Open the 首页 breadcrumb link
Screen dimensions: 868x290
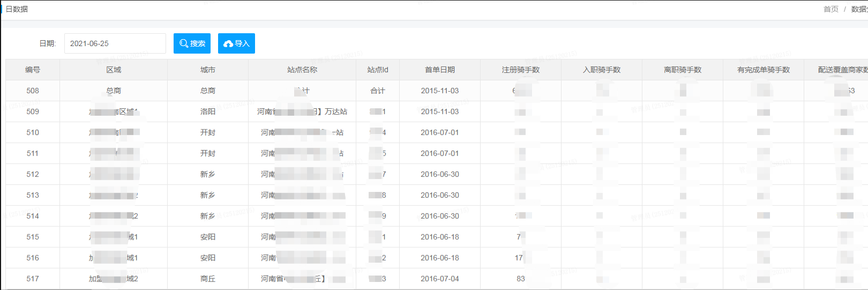pyautogui.click(x=831, y=9)
